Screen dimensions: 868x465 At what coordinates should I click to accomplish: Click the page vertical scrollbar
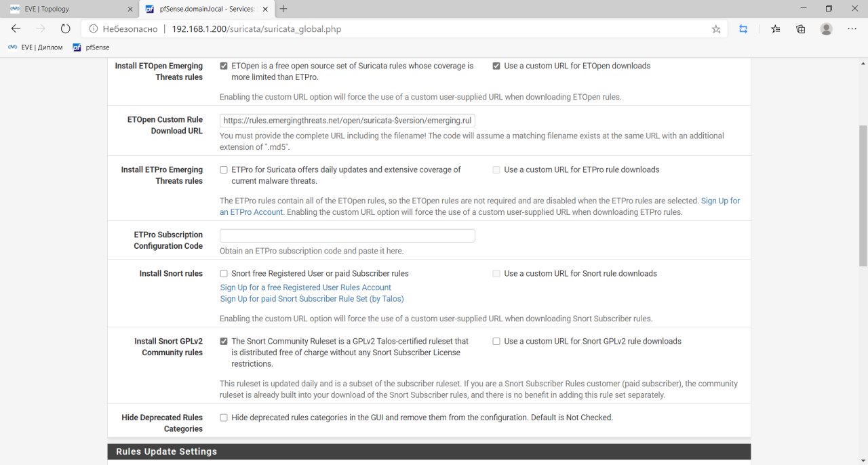863,197
